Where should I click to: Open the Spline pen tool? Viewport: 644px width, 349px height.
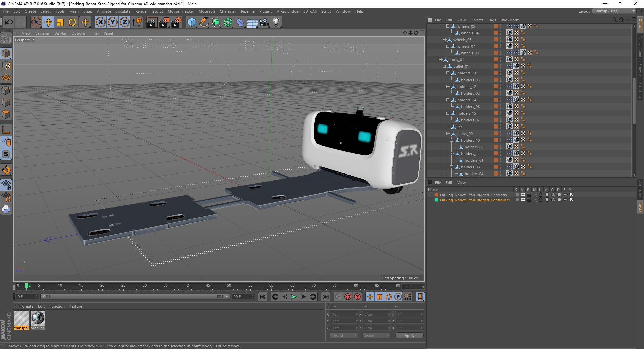pos(204,22)
